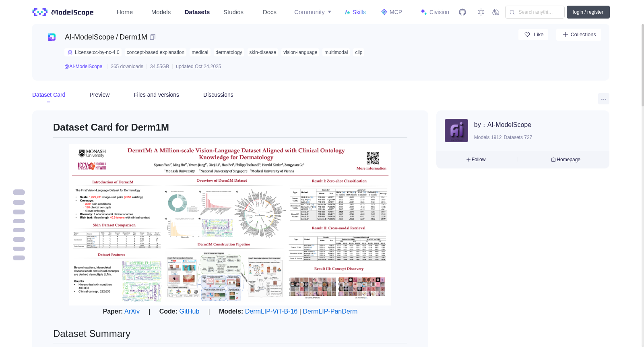Focus the Search anything input field
The height and width of the screenshot is (347, 644).
(x=535, y=12)
